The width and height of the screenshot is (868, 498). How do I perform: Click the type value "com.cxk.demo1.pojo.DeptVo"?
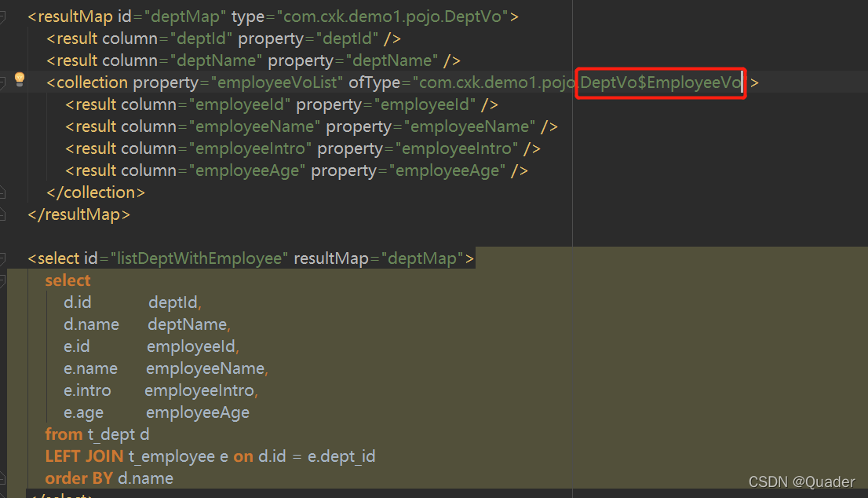pyautogui.click(x=392, y=16)
